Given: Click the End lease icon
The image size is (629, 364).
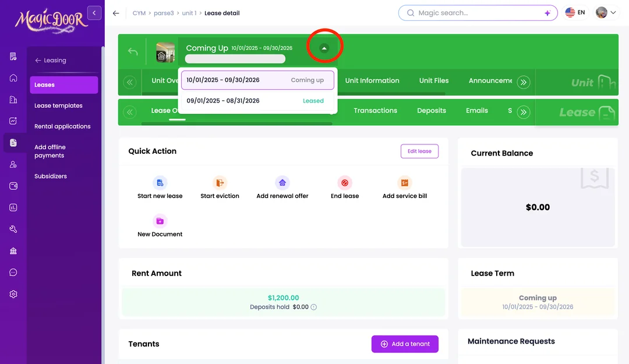Looking at the screenshot, I should pyautogui.click(x=344, y=183).
